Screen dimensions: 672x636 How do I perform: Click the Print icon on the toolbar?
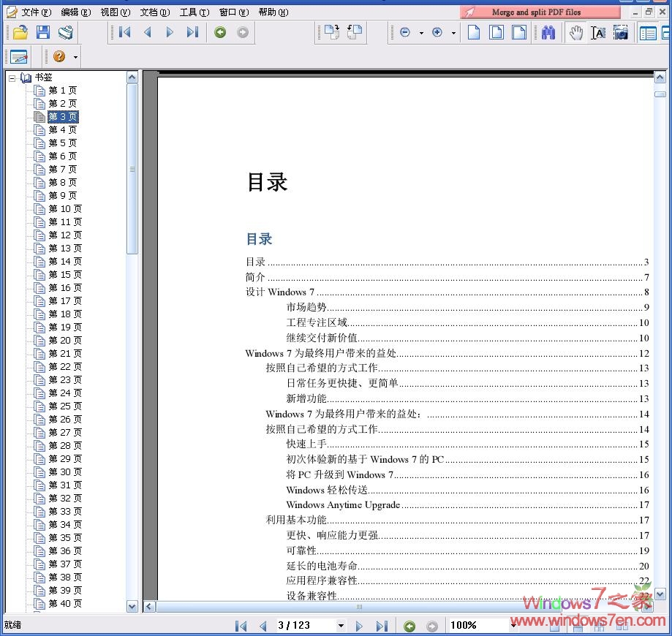[x=66, y=32]
